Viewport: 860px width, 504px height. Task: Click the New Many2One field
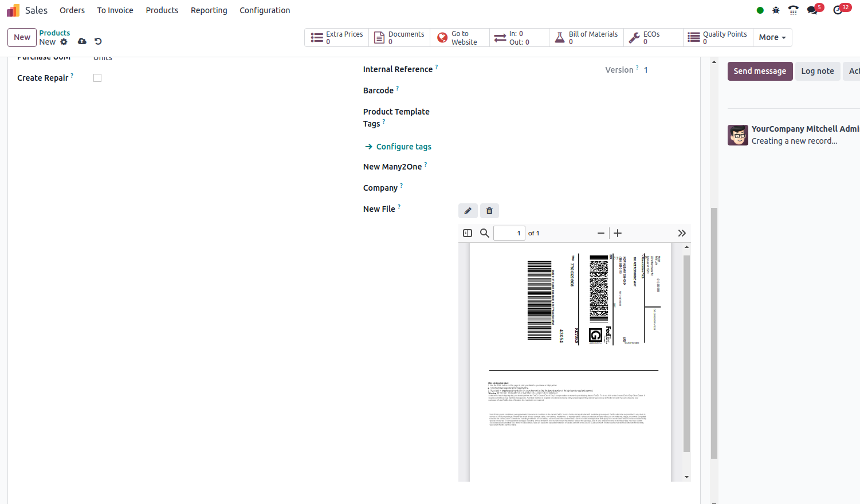575,167
